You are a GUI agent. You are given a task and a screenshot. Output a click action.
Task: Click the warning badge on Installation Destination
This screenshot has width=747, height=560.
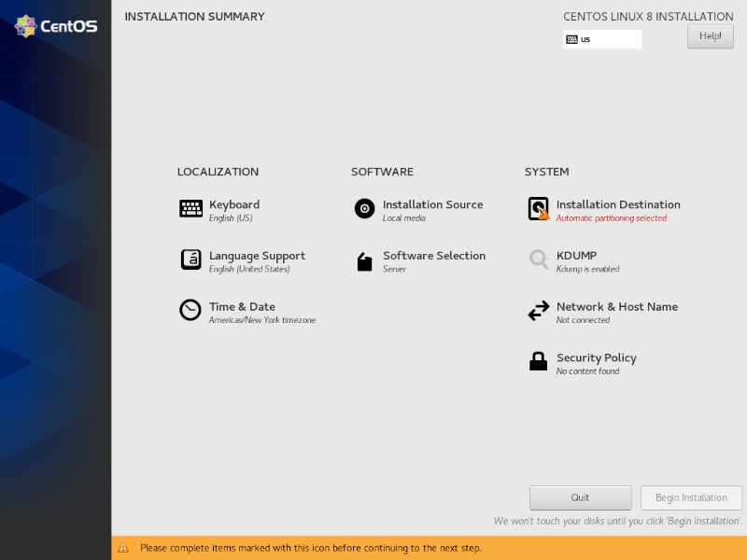pyautogui.click(x=543, y=215)
